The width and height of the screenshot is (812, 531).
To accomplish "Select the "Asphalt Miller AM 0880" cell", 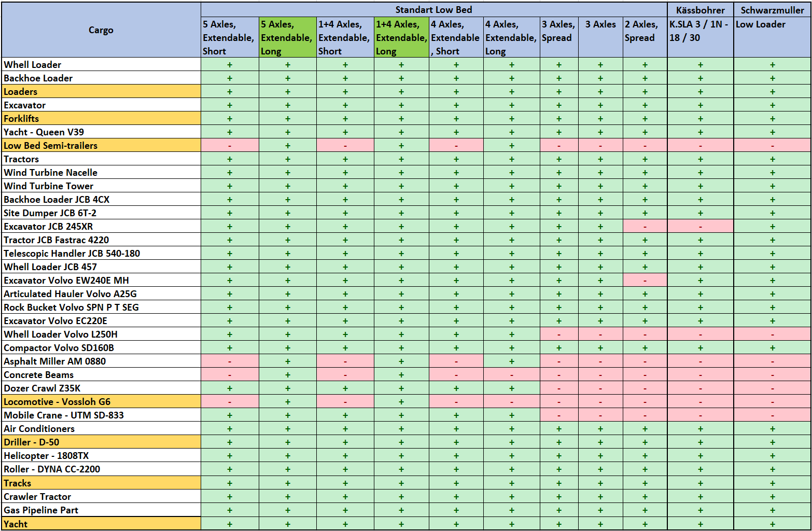I will 101,361.
